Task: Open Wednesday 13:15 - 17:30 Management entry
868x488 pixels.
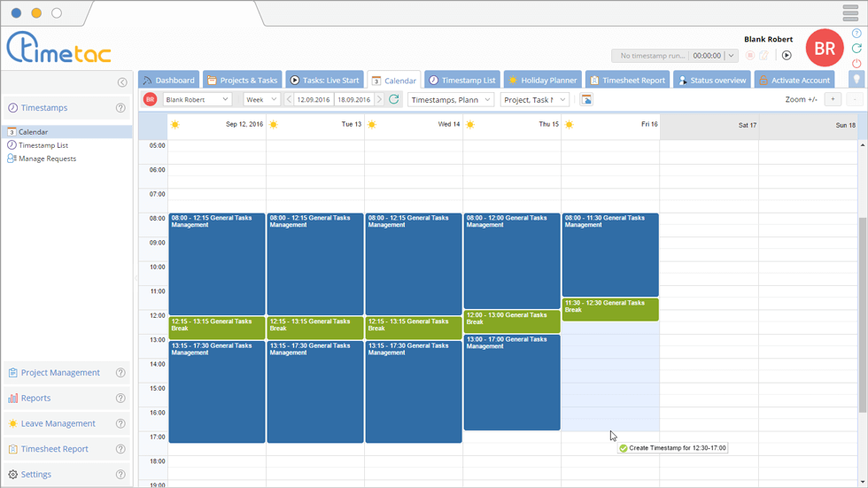Action: coord(414,392)
